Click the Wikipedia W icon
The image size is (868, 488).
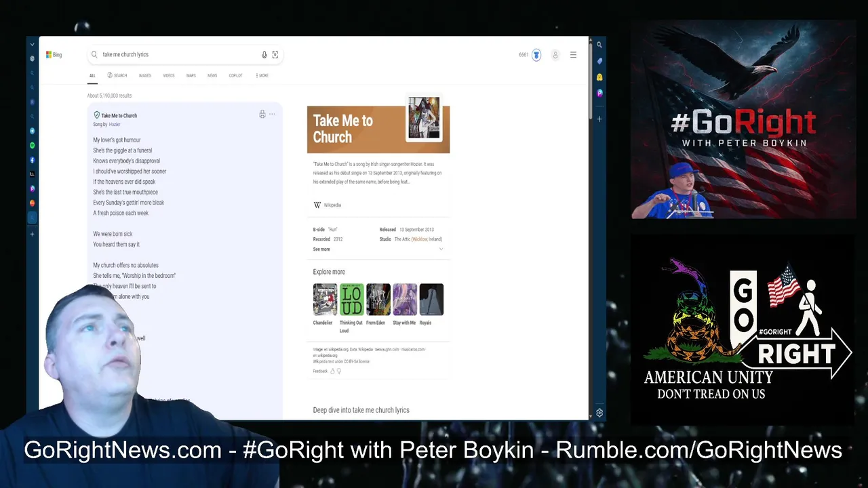pyautogui.click(x=317, y=205)
